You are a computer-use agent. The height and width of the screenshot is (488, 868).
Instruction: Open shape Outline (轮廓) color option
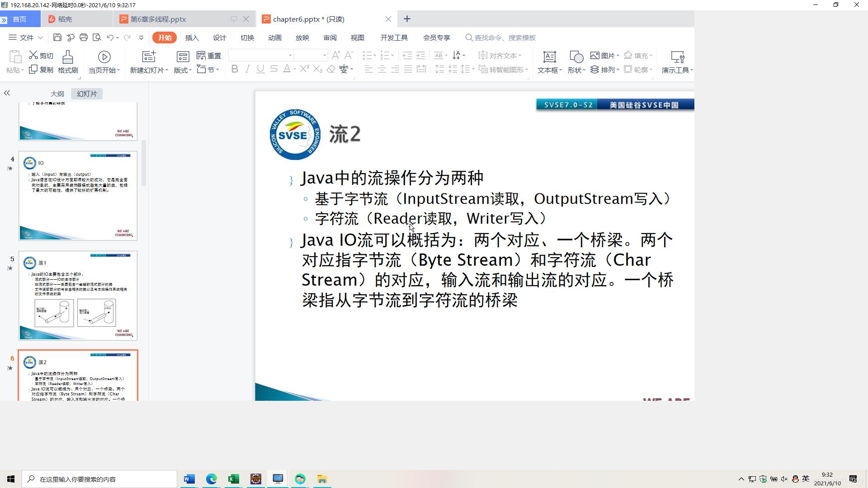point(638,70)
